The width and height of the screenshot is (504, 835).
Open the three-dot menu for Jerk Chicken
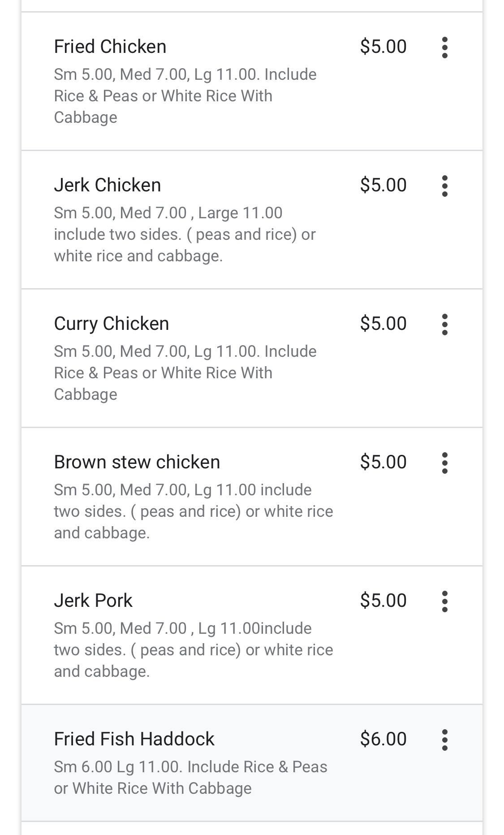click(x=444, y=186)
